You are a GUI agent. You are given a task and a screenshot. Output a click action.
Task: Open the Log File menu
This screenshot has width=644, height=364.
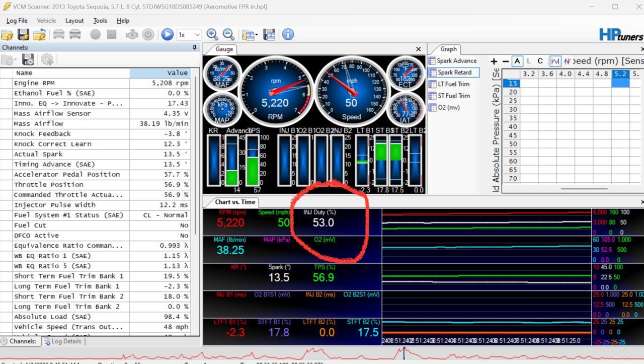tap(17, 21)
